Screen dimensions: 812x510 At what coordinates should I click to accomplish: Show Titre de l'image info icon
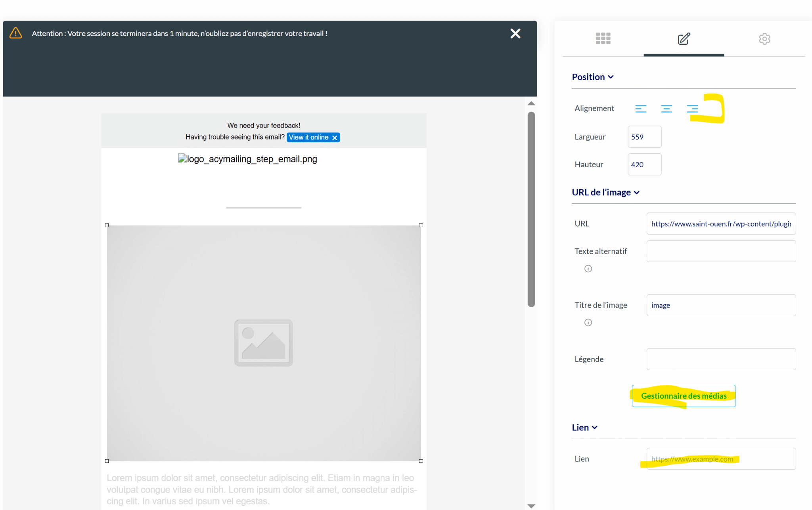pyautogui.click(x=588, y=323)
